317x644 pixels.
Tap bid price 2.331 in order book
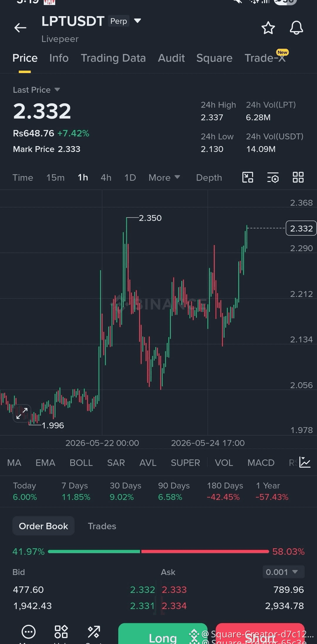pos(142,606)
